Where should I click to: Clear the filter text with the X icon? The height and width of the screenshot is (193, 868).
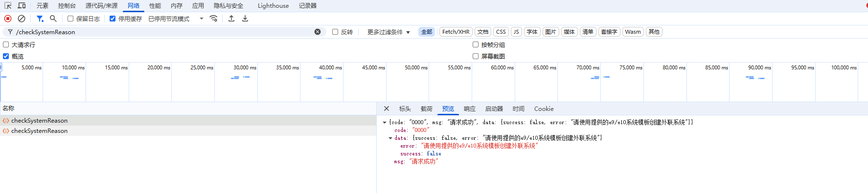click(318, 32)
